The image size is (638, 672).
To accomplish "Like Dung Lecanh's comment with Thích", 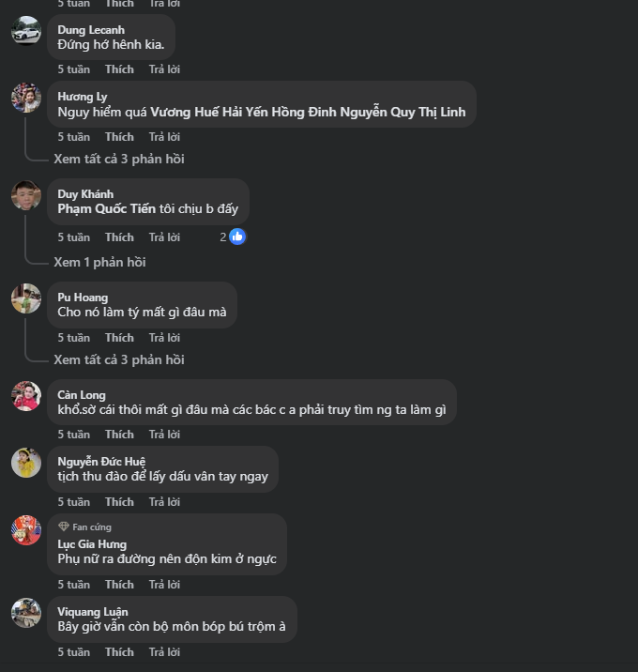I will (119, 69).
